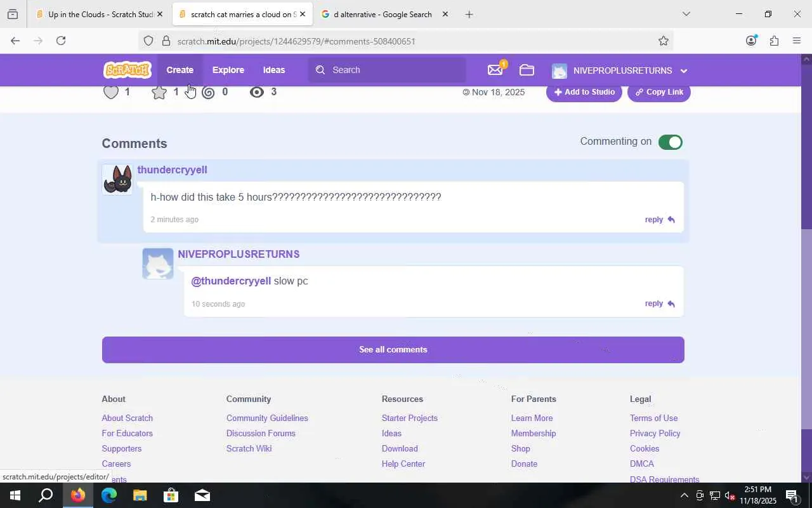Viewport: 812px width, 508px height.
Task: Click the Copy Link button
Action: pos(659,92)
